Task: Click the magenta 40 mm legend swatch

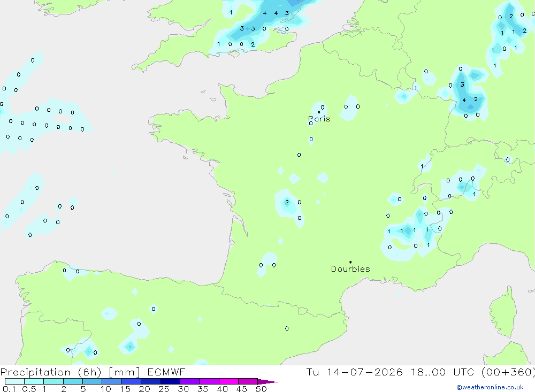Action: tap(228, 381)
